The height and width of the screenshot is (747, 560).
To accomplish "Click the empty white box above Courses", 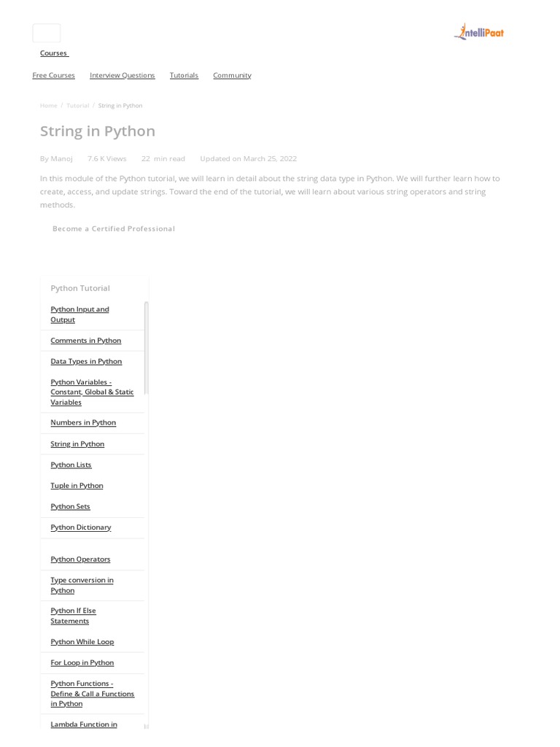I will coord(47,33).
